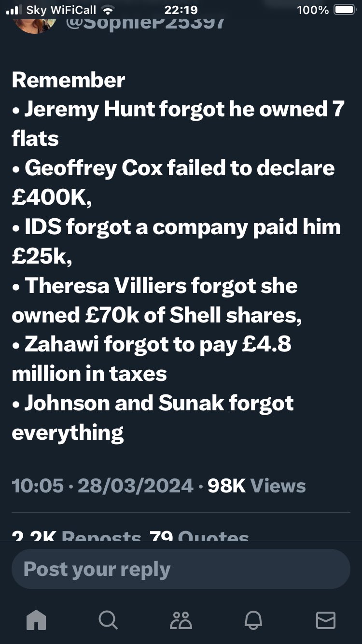Tap the 28/03/2024 post date
The height and width of the screenshot is (644, 362).
click(136, 485)
